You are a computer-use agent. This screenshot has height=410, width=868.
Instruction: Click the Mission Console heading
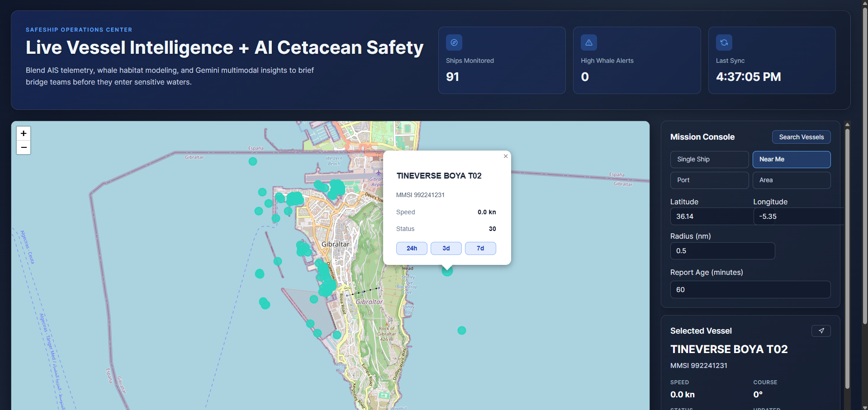[702, 137]
